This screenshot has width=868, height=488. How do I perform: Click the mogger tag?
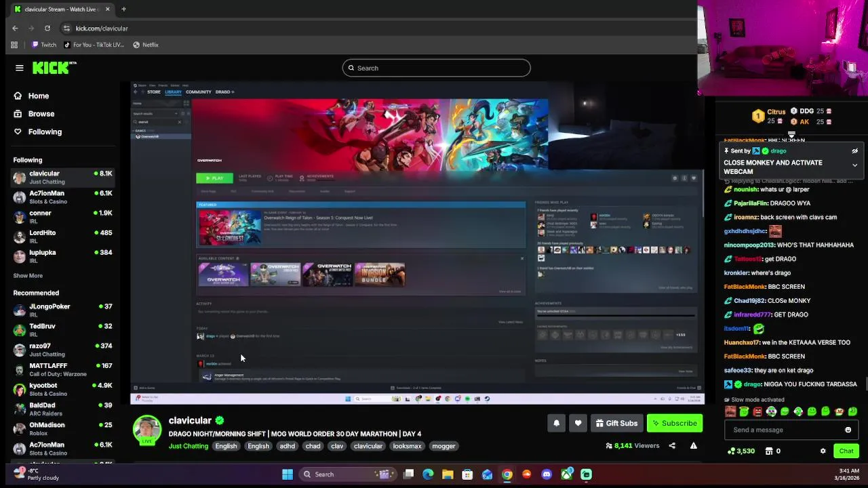pos(444,446)
